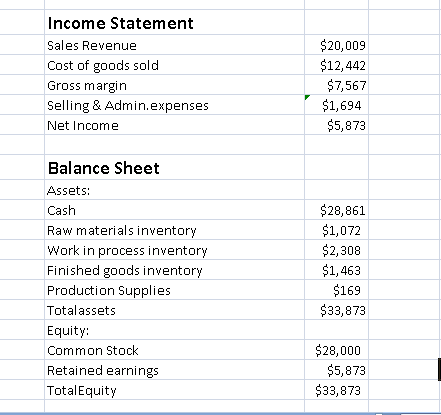Click the Work in process inventory label

point(174,250)
